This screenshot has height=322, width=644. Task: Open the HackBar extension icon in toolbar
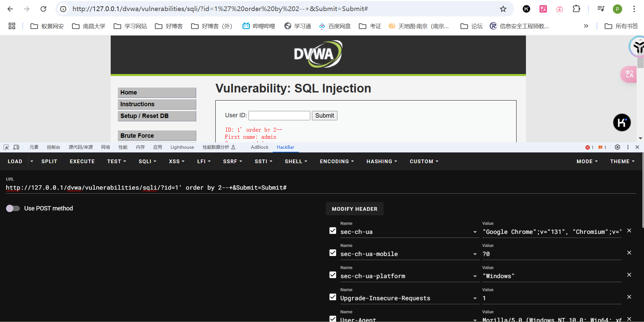tap(527, 9)
